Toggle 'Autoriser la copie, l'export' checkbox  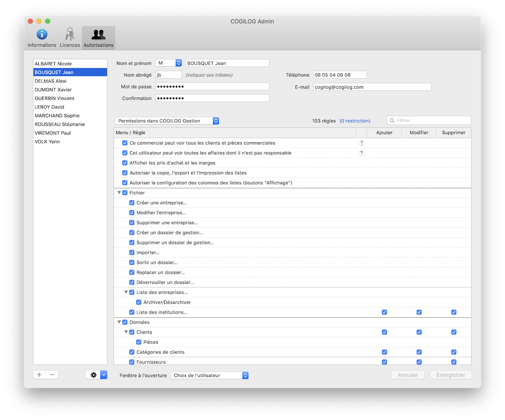[x=125, y=173]
